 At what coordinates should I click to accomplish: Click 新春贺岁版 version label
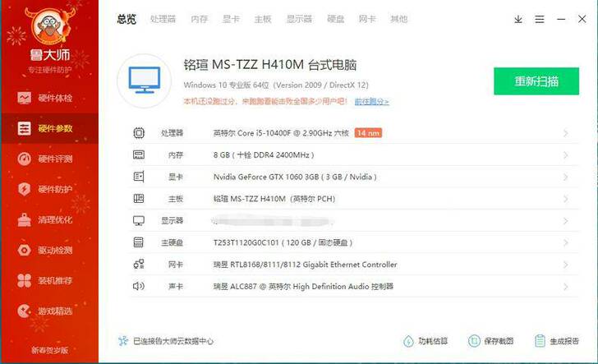[x=49, y=350]
